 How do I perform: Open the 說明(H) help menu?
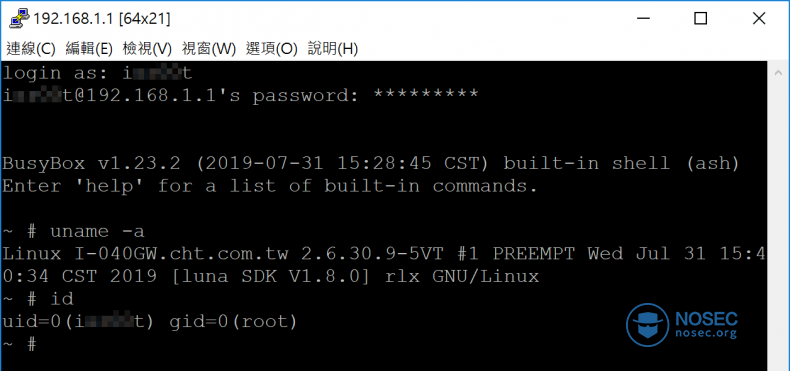point(333,49)
